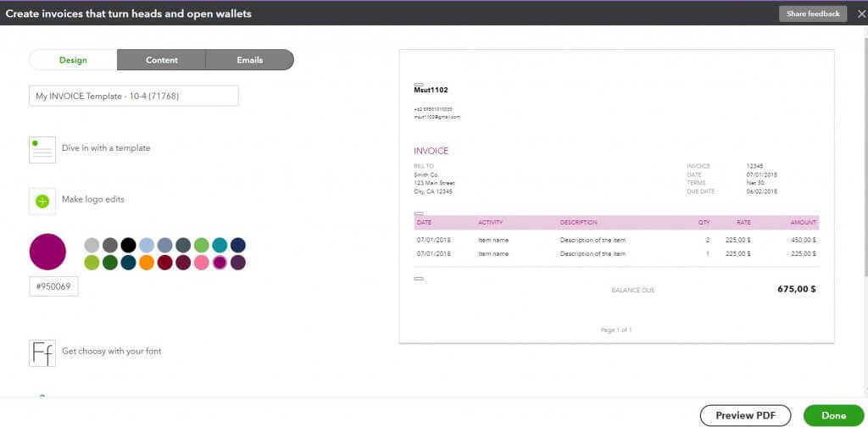
Task: Click the 'Smith Co.' bill-to name
Action: click(426, 175)
